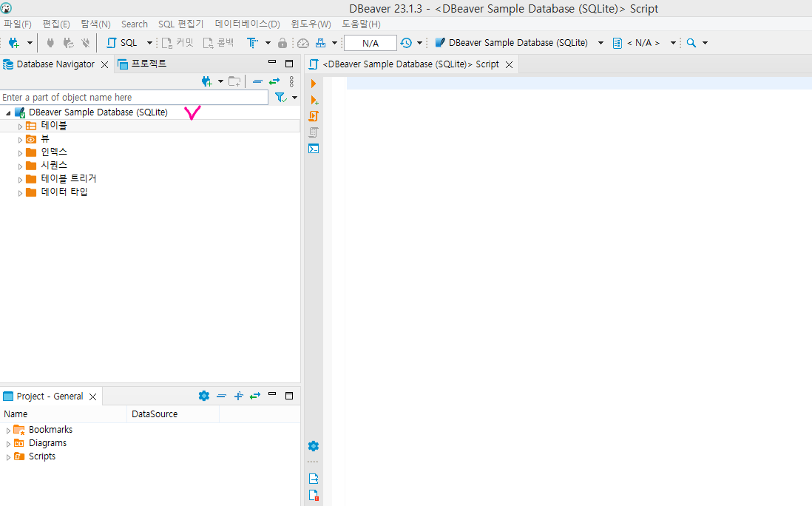
Task: Click the transaction log clock icon
Action: pyautogui.click(x=407, y=43)
